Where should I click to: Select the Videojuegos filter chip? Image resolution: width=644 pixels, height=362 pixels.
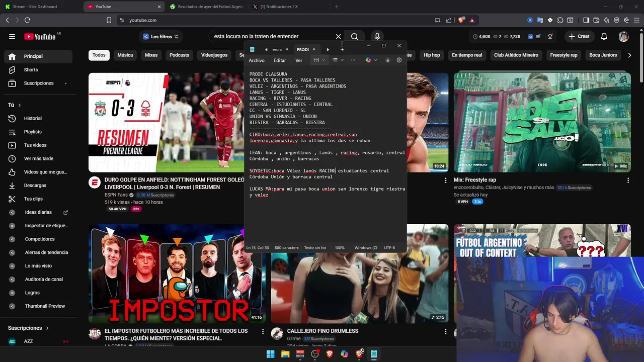[214, 55]
